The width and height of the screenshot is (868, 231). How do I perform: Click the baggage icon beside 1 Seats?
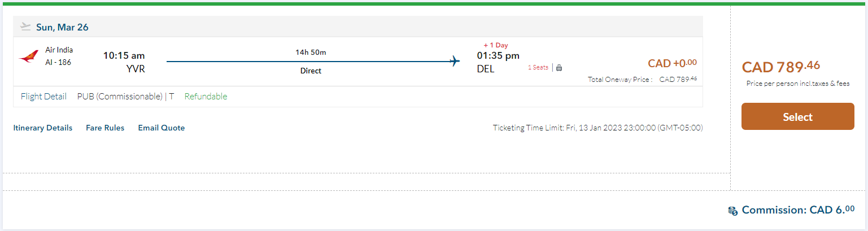(559, 68)
